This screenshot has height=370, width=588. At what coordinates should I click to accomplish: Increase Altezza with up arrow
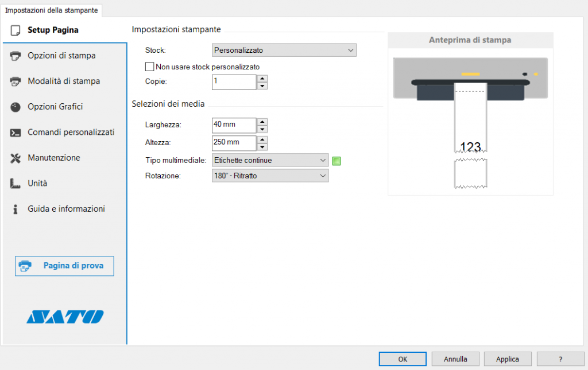point(262,139)
